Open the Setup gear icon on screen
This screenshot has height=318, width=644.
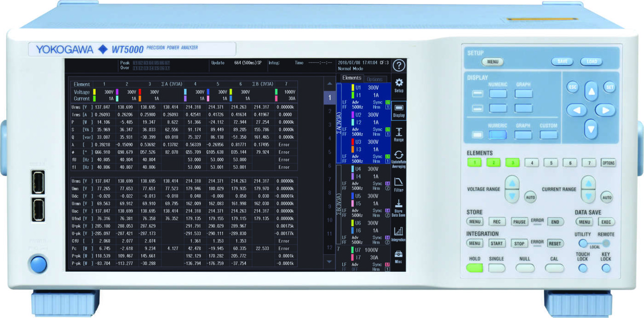coord(398,84)
